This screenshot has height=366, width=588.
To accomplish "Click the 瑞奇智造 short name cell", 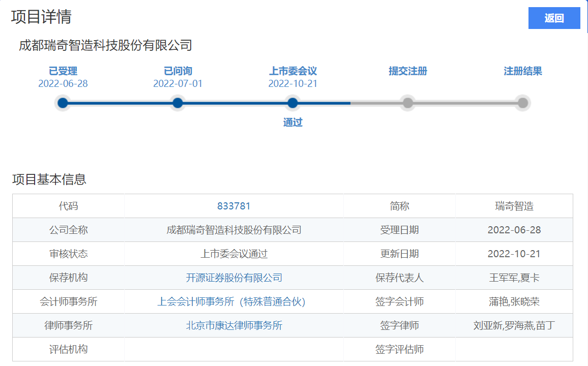I will (514, 206).
